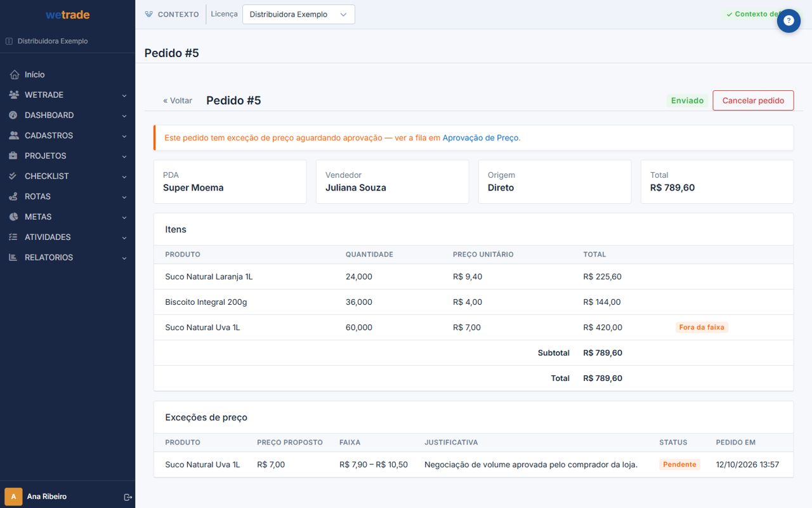Expand the CHECKLIST menu chevron
The width and height of the screenshot is (812, 508).
coord(124,177)
